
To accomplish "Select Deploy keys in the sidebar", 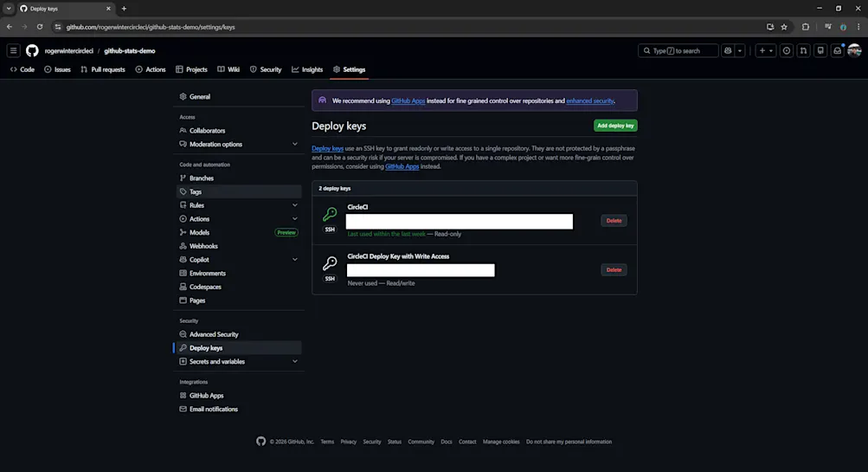I will [x=239, y=348].
